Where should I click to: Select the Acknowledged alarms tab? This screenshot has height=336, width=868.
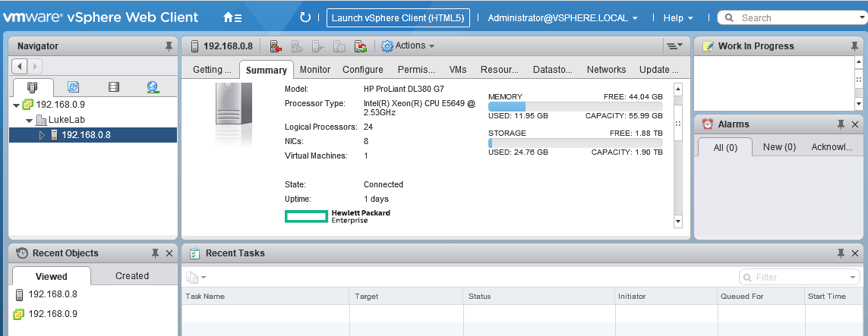tap(832, 147)
